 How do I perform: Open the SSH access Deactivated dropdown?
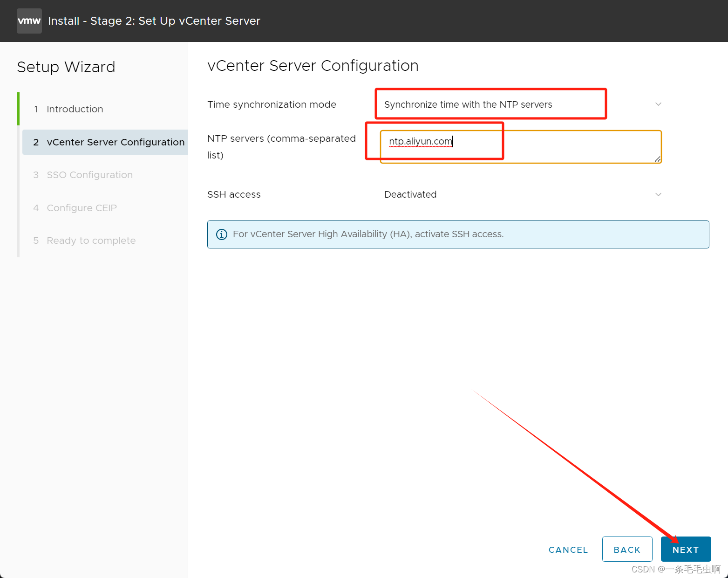523,194
